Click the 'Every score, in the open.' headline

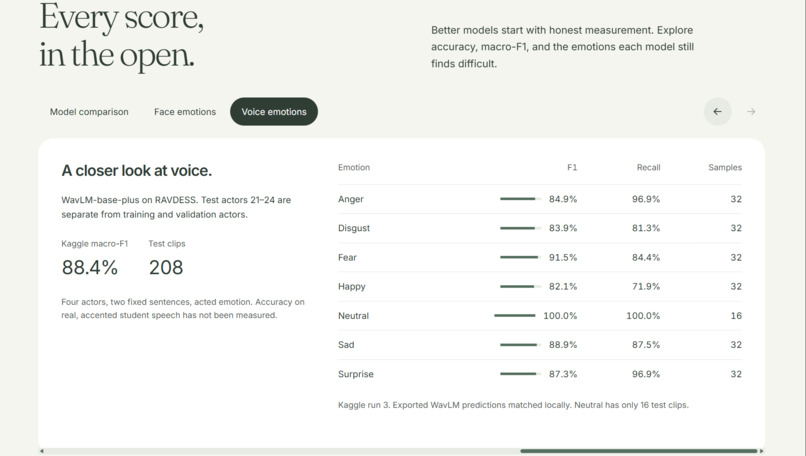tap(122, 36)
